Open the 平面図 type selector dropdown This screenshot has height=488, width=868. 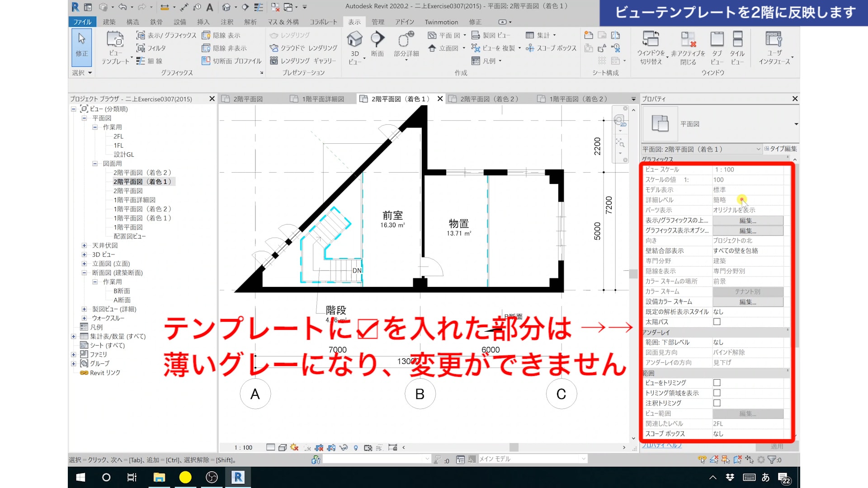(796, 124)
